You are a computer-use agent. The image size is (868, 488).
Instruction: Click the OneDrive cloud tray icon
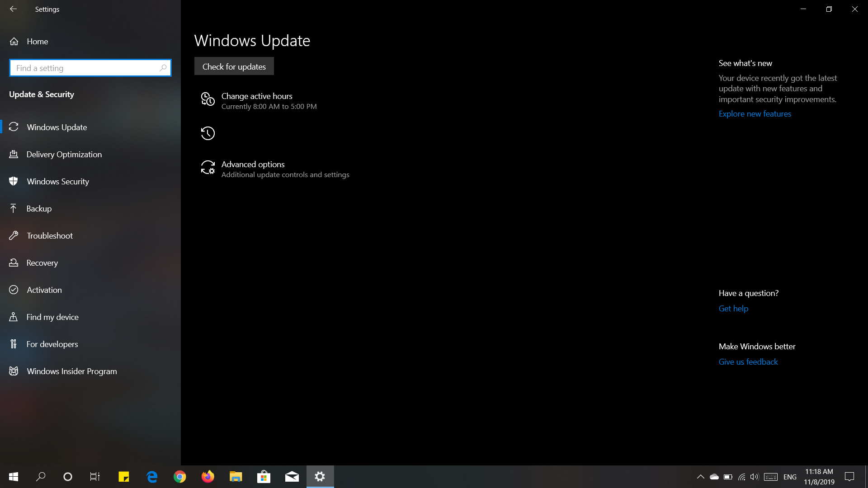pyautogui.click(x=714, y=477)
